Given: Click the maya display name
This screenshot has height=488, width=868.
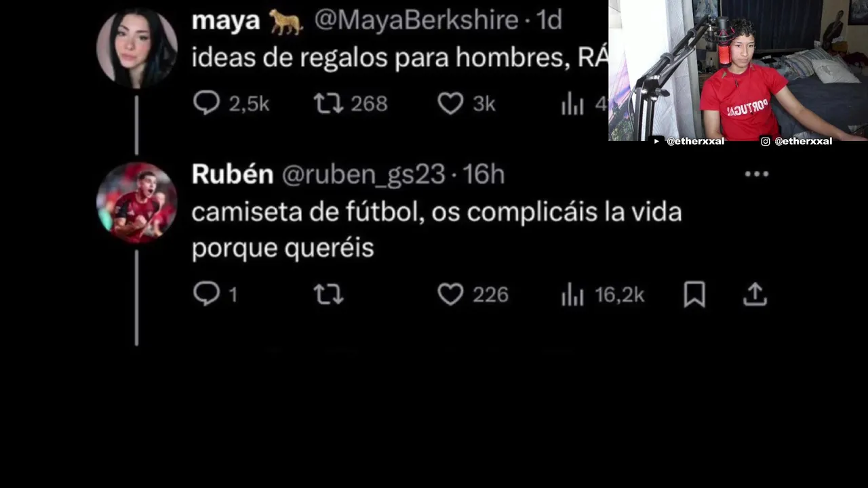Looking at the screenshot, I should (x=226, y=20).
